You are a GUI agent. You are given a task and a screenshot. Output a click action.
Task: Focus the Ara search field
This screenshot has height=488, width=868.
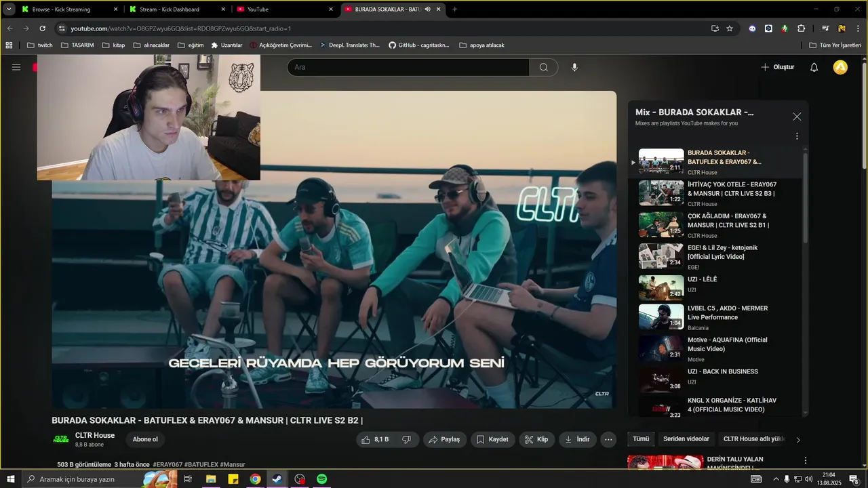click(408, 67)
